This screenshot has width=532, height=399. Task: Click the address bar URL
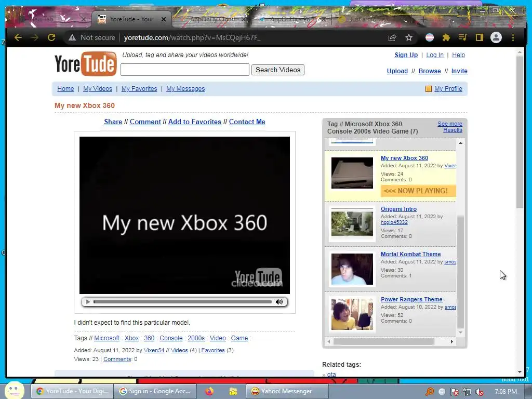click(x=192, y=37)
